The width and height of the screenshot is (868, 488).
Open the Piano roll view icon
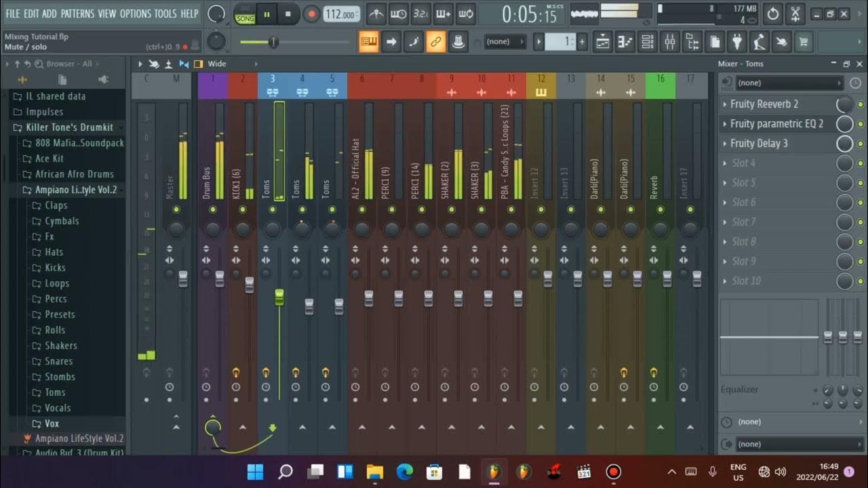tap(625, 42)
